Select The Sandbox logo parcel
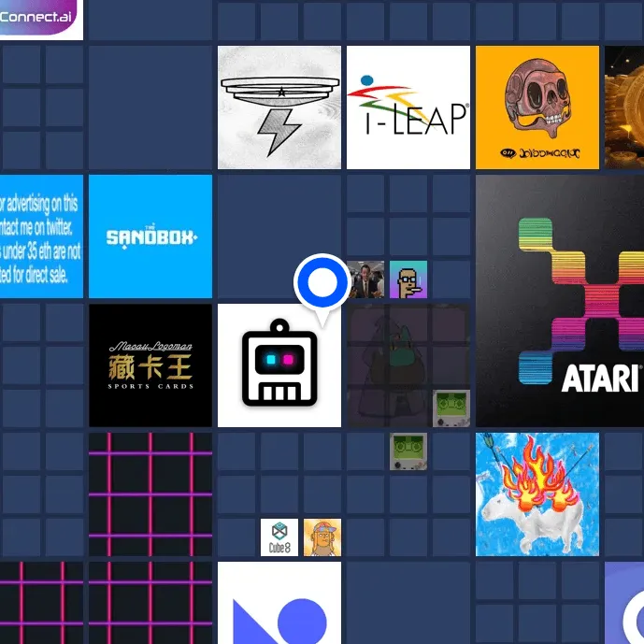 (150, 236)
